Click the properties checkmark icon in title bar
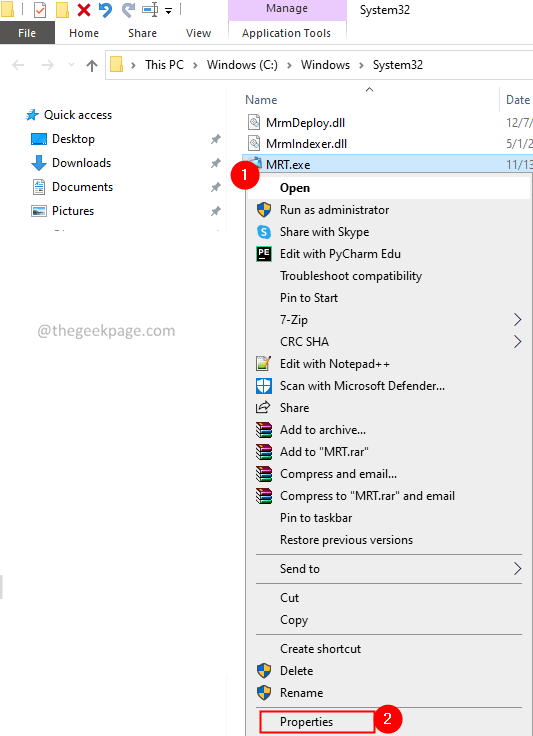 tap(40, 10)
